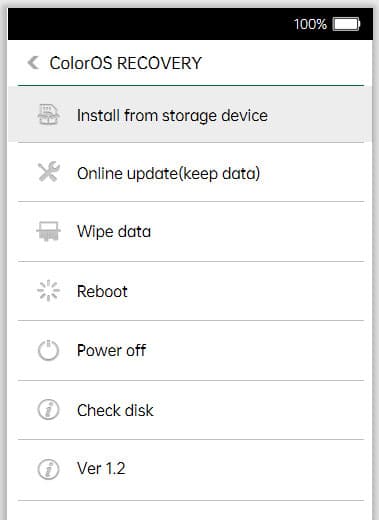Click the 100% battery percentage text
The height and width of the screenshot is (520, 379).
click(x=310, y=24)
